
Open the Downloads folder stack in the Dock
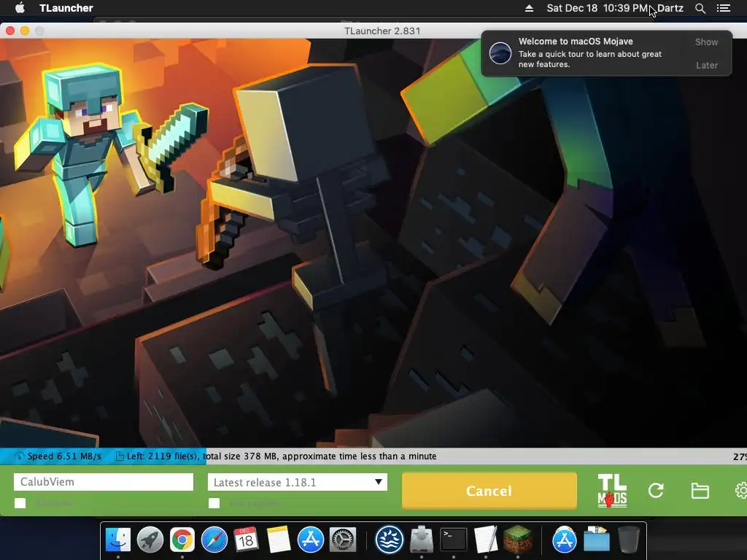tap(597, 540)
